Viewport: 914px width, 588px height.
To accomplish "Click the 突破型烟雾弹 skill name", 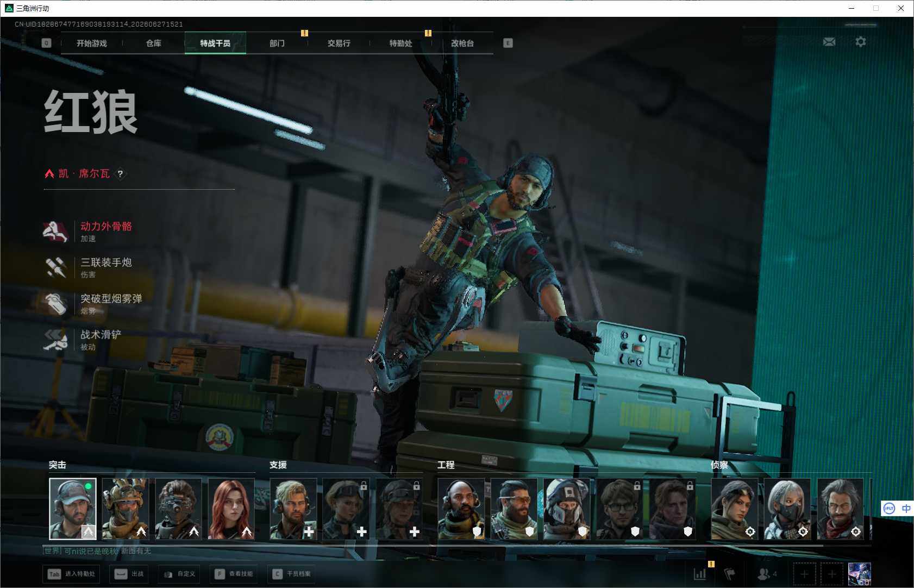I will pos(111,298).
